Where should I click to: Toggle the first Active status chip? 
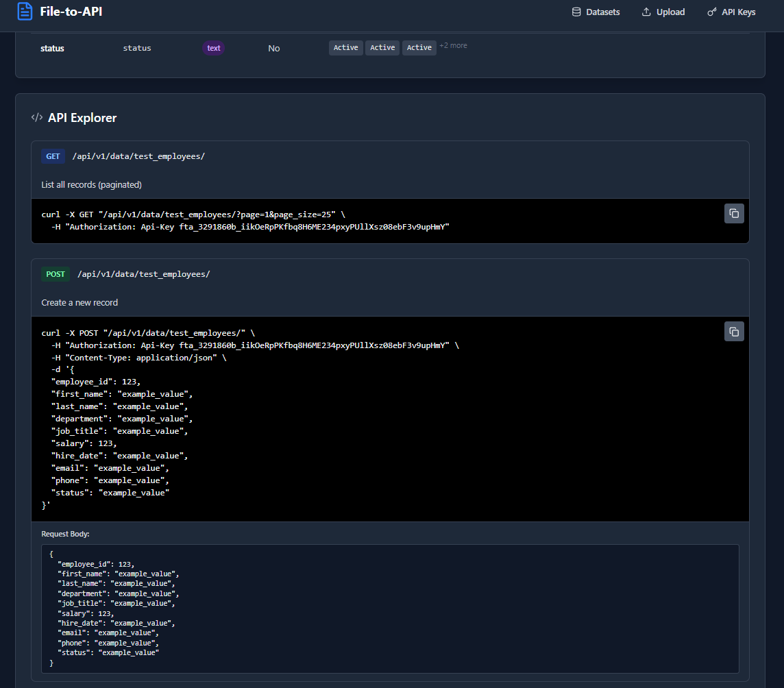pyautogui.click(x=345, y=47)
